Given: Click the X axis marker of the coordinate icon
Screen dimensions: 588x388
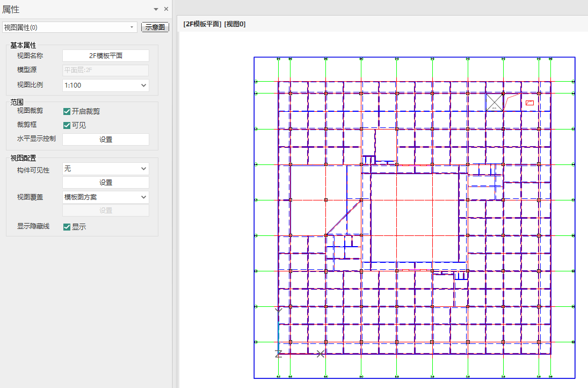Looking at the screenshot, I should tap(320, 354).
